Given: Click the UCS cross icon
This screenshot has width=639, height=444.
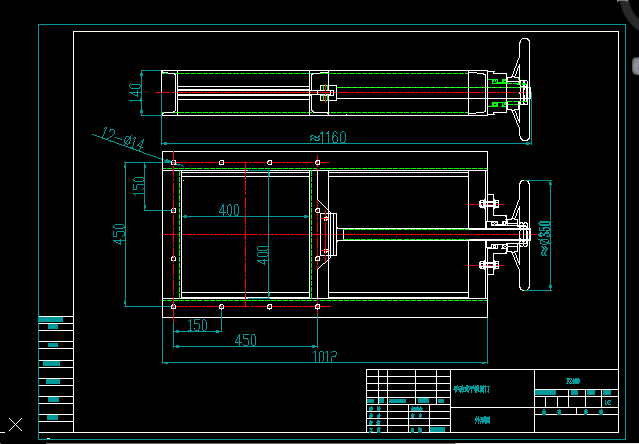Looking at the screenshot, I should click(x=15, y=424).
